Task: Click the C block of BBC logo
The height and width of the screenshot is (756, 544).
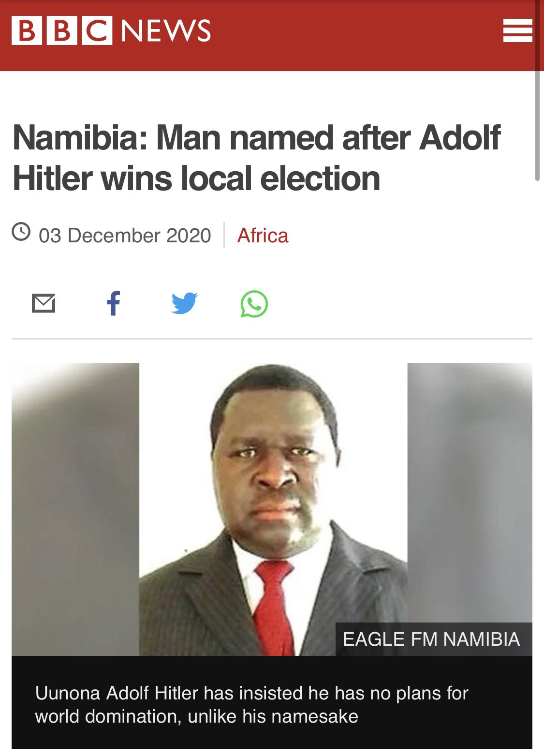Action: [x=97, y=30]
